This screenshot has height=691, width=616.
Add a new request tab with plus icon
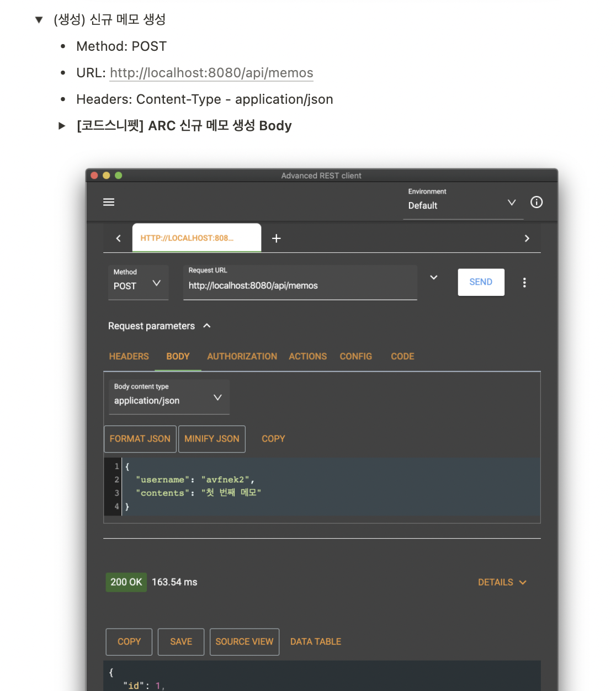(277, 238)
